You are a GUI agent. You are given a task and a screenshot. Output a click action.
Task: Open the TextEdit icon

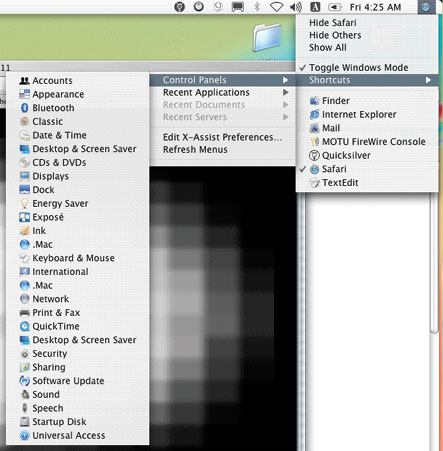point(314,183)
